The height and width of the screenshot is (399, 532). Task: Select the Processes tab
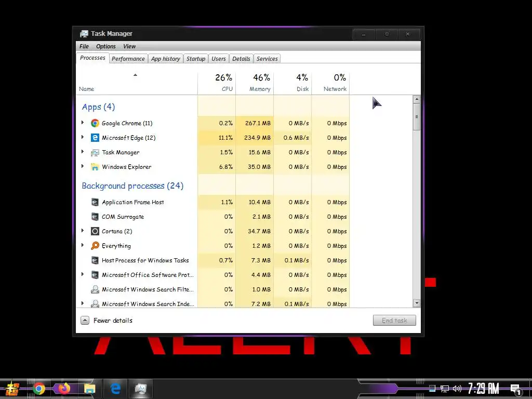tap(92, 58)
